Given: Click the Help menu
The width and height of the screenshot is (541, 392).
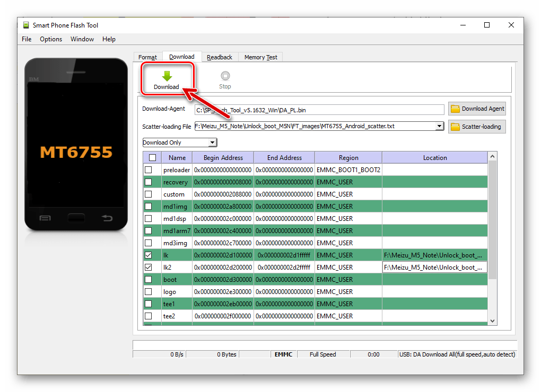Looking at the screenshot, I should tap(109, 39).
